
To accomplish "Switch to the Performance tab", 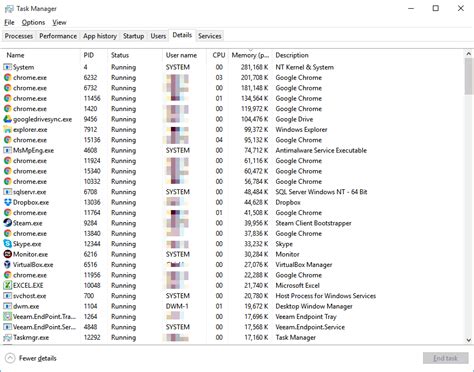I will tap(58, 36).
